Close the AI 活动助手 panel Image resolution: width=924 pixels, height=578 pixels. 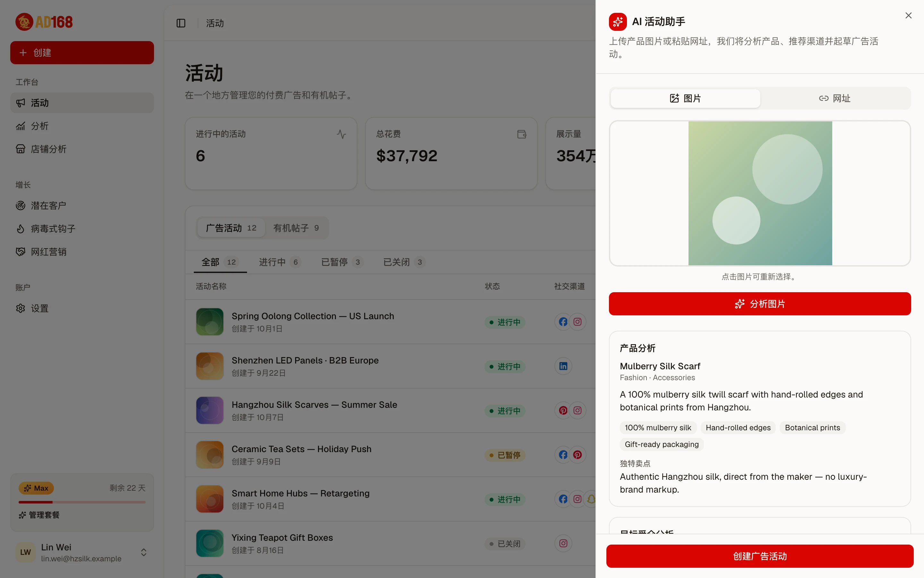coord(908,16)
